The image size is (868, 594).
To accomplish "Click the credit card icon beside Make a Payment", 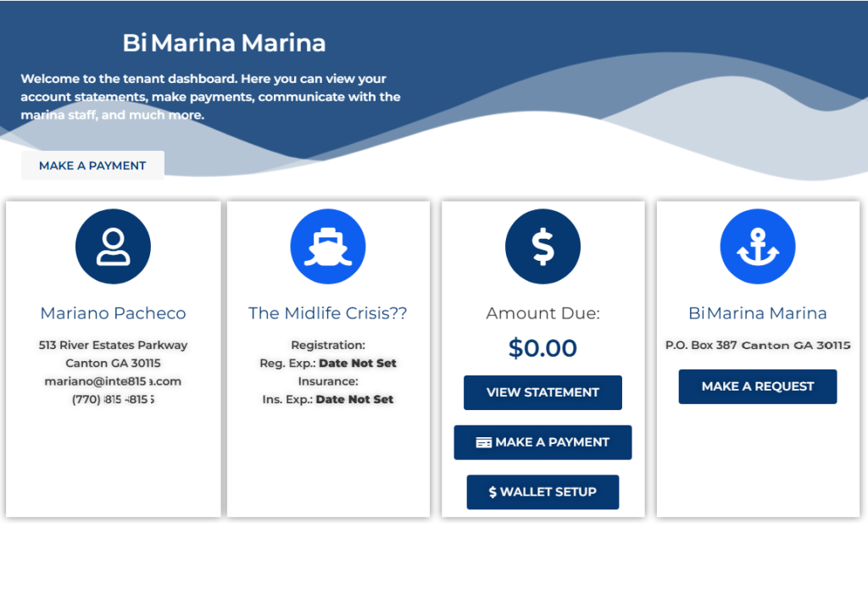I will click(x=484, y=442).
